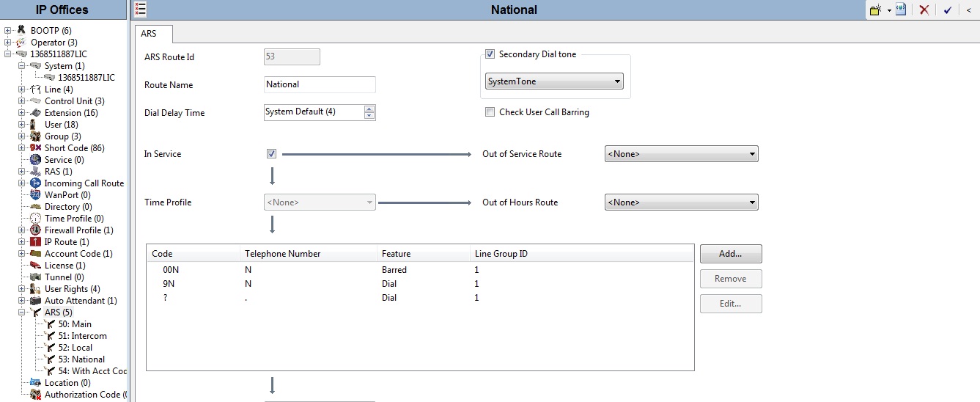Click the IP Route (1) icon
980x402 pixels.
pos(35,242)
